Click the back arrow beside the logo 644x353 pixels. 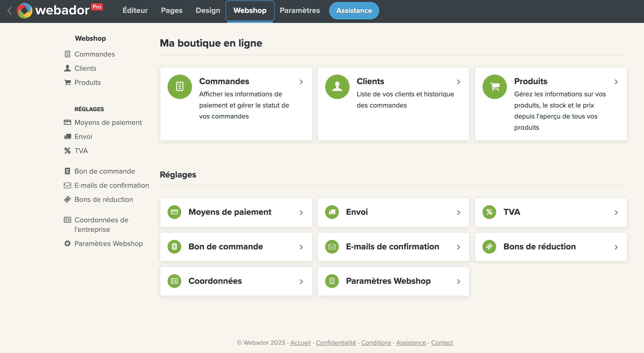point(9,11)
